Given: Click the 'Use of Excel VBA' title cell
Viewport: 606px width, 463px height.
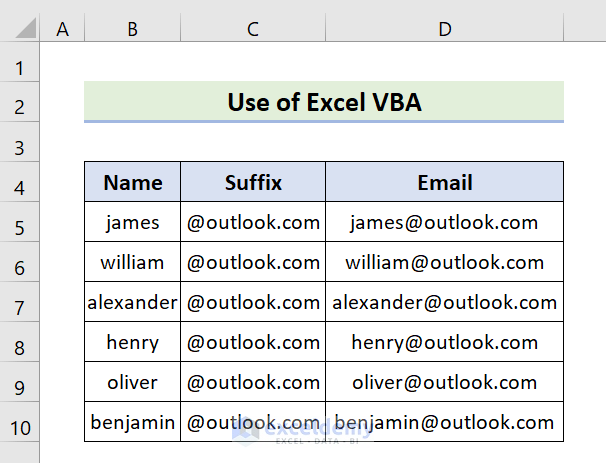Looking at the screenshot, I should point(324,102).
